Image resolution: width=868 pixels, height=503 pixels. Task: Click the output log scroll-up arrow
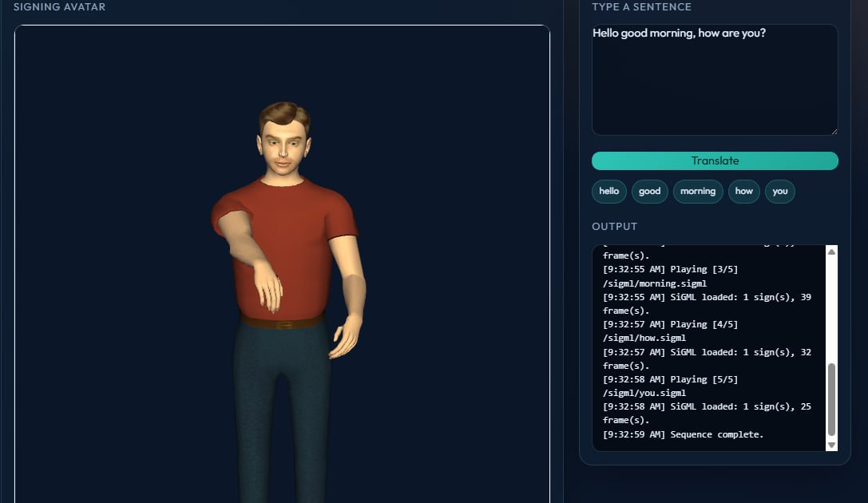831,252
